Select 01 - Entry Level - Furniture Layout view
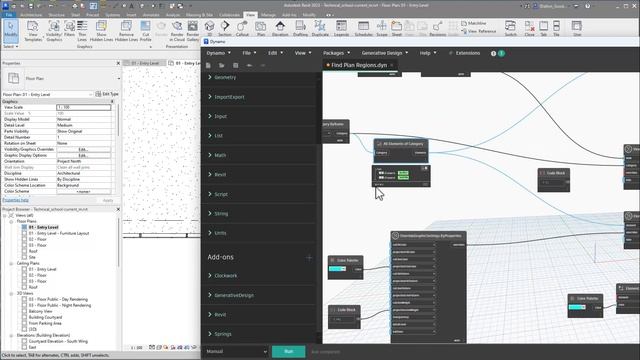The width and height of the screenshot is (640, 360). click(x=59, y=233)
